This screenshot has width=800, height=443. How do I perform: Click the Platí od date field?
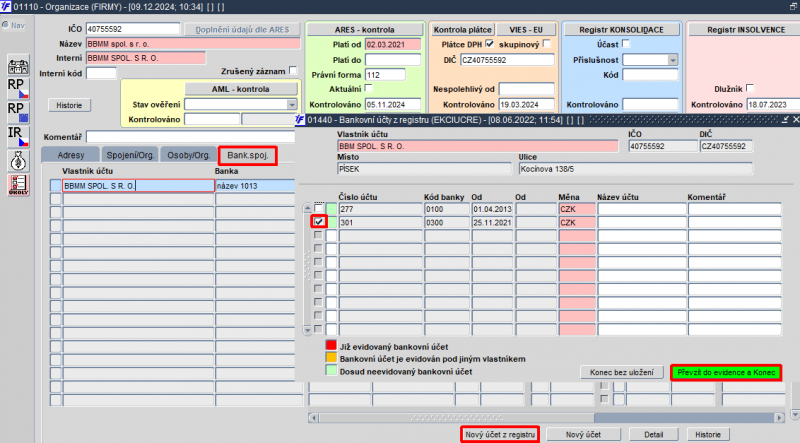[x=393, y=44]
